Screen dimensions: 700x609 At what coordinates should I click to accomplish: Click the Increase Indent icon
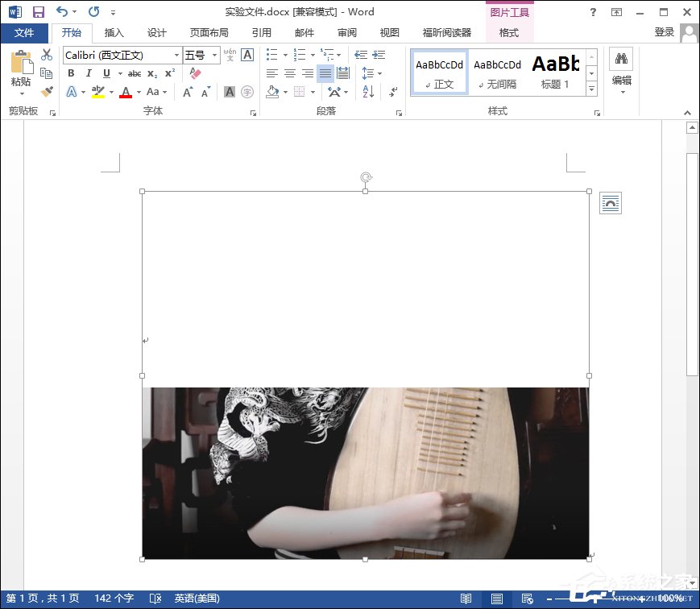pos(378,55)
